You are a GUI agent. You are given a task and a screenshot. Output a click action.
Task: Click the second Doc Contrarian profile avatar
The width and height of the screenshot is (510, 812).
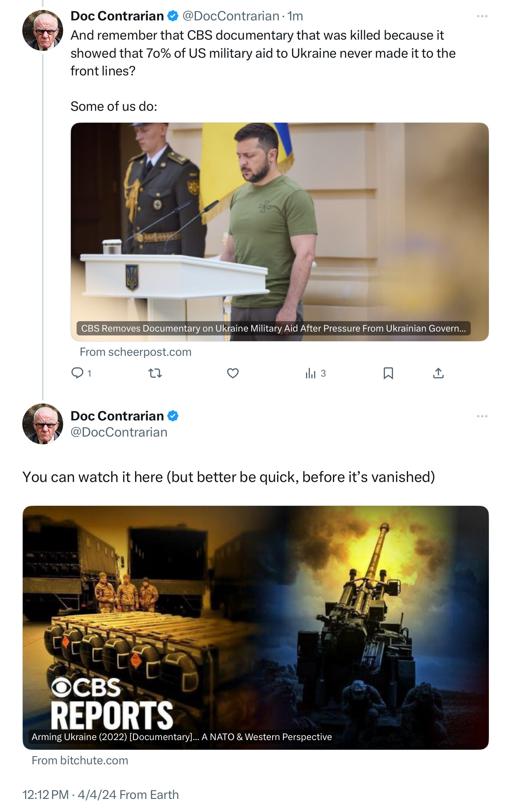click(x=43, y=424)
